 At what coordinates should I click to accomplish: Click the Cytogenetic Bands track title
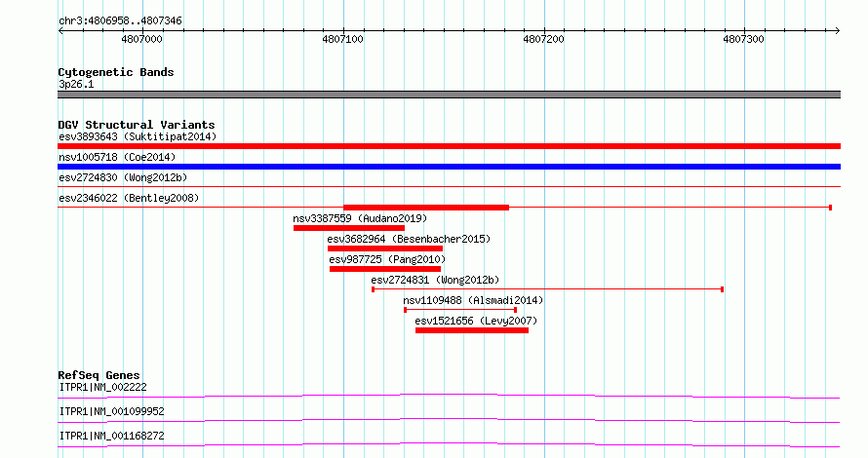116,72
